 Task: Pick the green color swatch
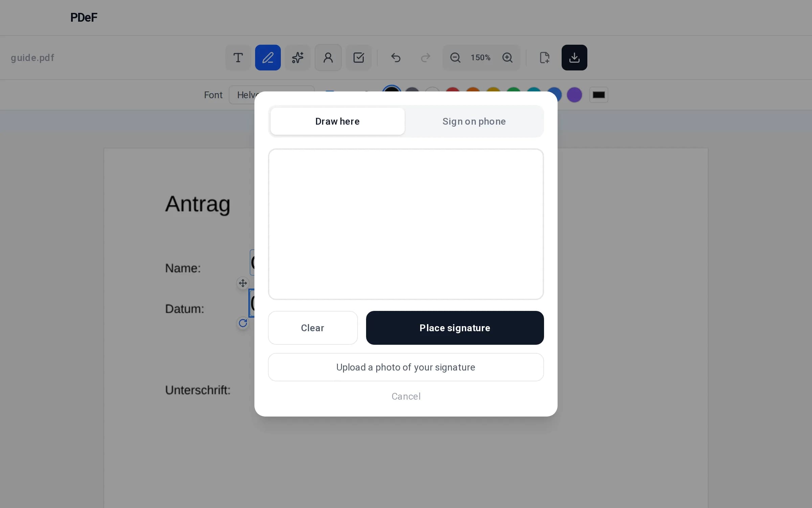[513, 89]
